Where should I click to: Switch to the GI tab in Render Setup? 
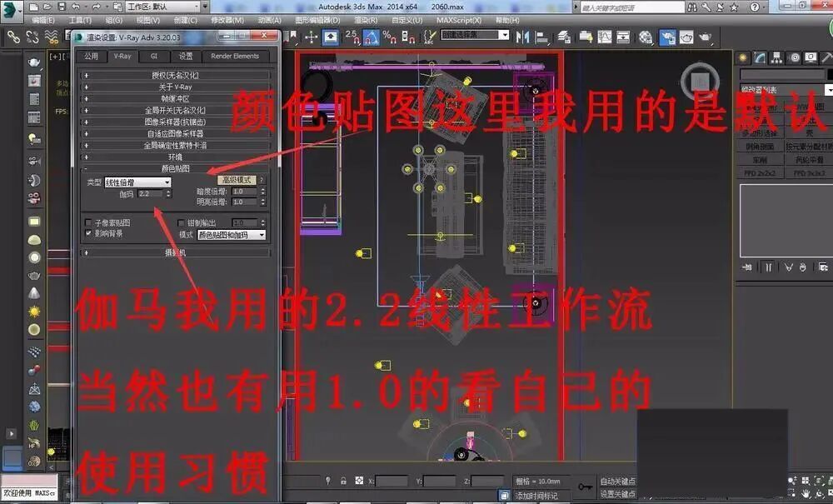153,56
